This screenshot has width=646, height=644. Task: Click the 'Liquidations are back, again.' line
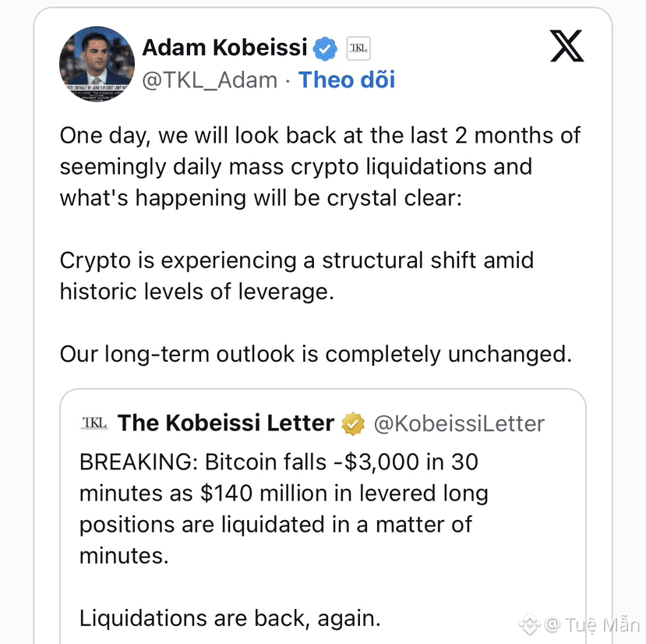pos(230,618)
